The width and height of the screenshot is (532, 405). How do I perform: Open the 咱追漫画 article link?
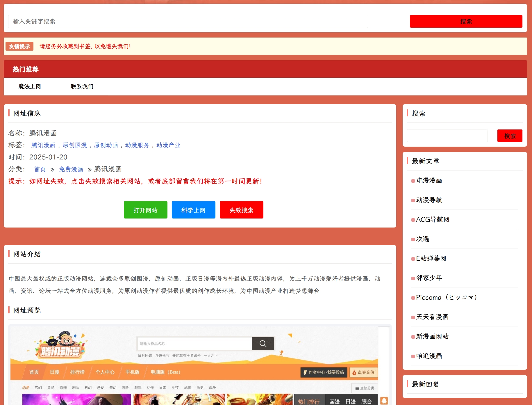[429, 356]
